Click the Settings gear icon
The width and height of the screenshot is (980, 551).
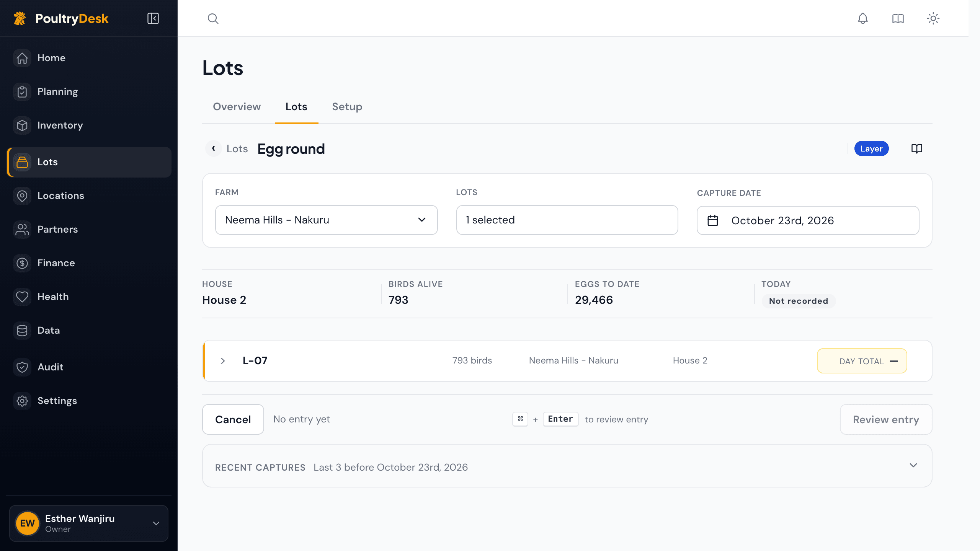pyautogui.click(x=22, y=401)
